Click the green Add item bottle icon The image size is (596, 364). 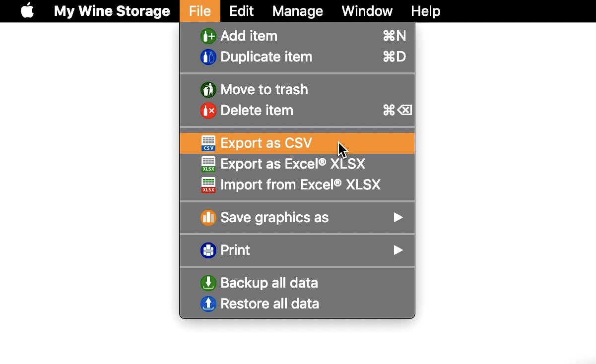tap(208, 36)
